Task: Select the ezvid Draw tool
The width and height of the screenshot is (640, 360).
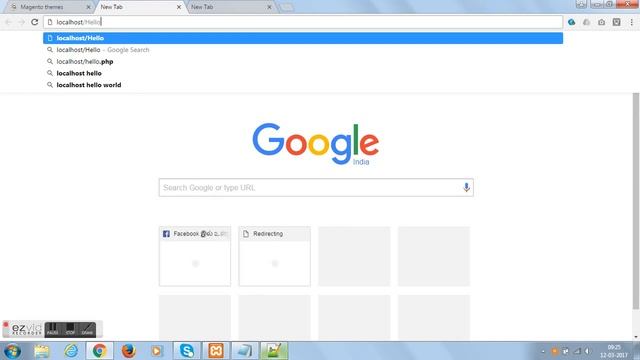Action: tap(87, 329)
